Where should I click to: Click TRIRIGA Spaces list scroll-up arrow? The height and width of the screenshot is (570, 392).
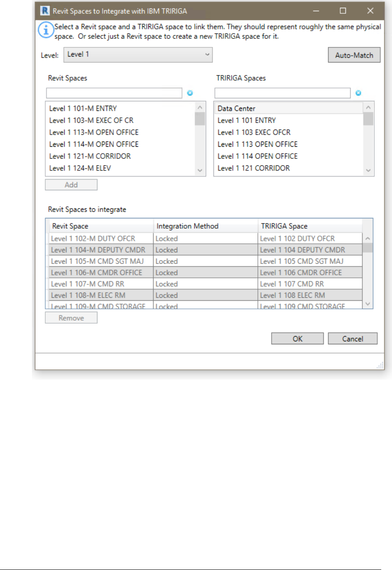pyautogui.click(x=368, y=107)
